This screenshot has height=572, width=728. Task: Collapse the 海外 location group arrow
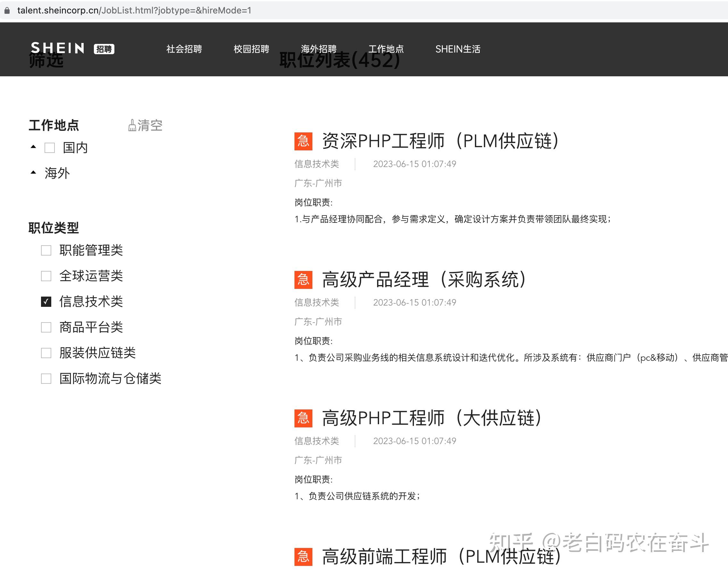[x=33, y=172]
